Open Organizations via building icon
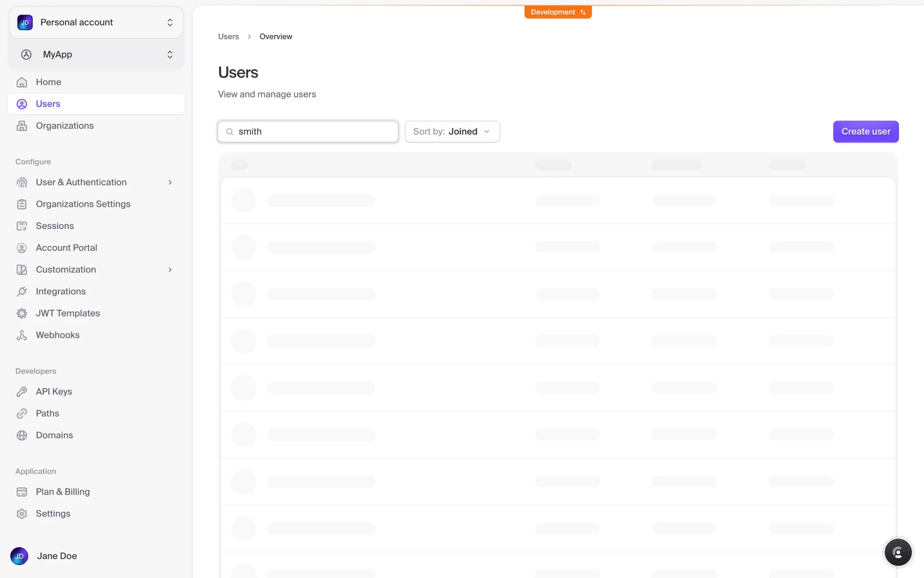The image size is (924, 578). [22, 126]
